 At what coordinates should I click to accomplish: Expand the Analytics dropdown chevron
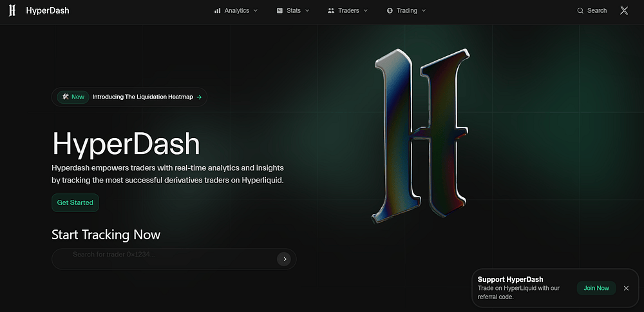tap(256, 11)
